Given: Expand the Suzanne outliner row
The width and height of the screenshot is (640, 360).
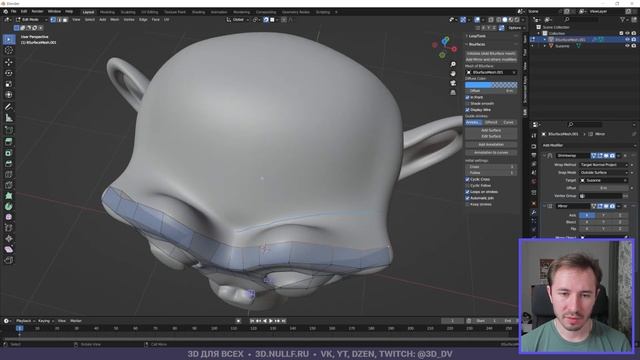Looking at the screenshot, I should 545,46.
